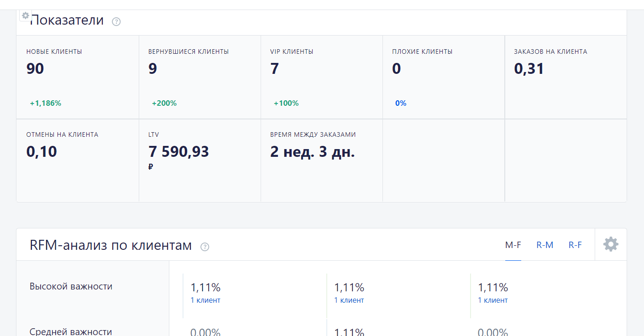Image resolution: width=644 pixels, height=336 pixels.
Task: Open the middle '1 клиент' link in Высокой важности
Action: coord(349,300)
